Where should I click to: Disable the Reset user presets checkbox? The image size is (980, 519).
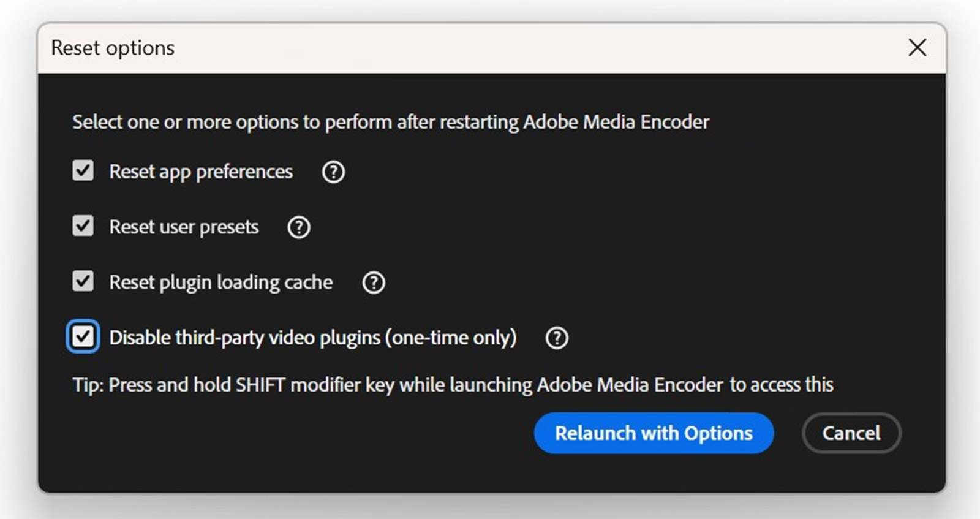click(x=83, y=226)
